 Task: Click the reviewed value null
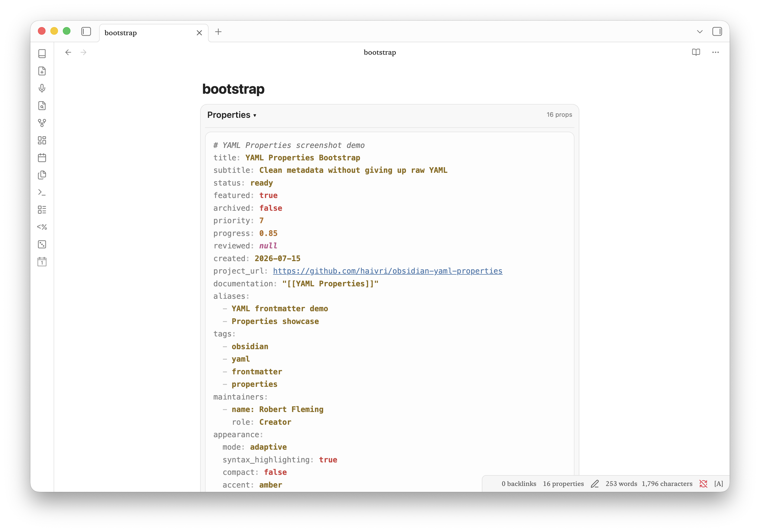click(x=268, y=246)
